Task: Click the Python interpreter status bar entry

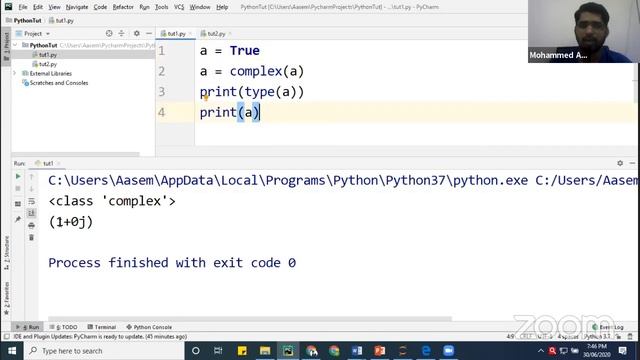Action: (597, 337)
